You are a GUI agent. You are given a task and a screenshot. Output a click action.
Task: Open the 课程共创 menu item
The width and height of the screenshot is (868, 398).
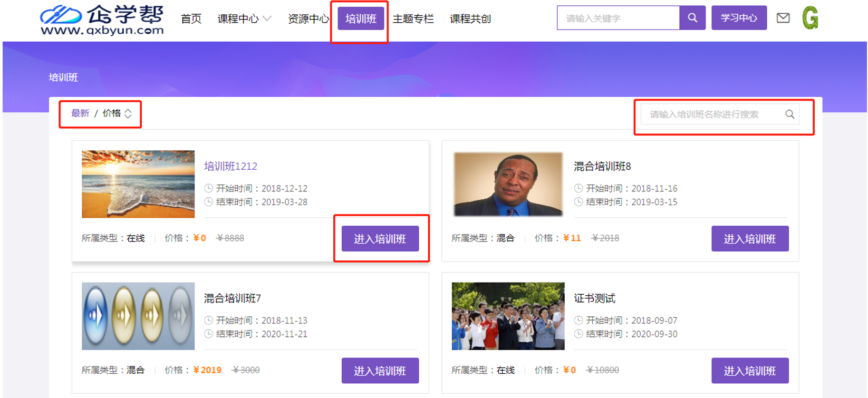pyautogui.click(x=470, y=19)
